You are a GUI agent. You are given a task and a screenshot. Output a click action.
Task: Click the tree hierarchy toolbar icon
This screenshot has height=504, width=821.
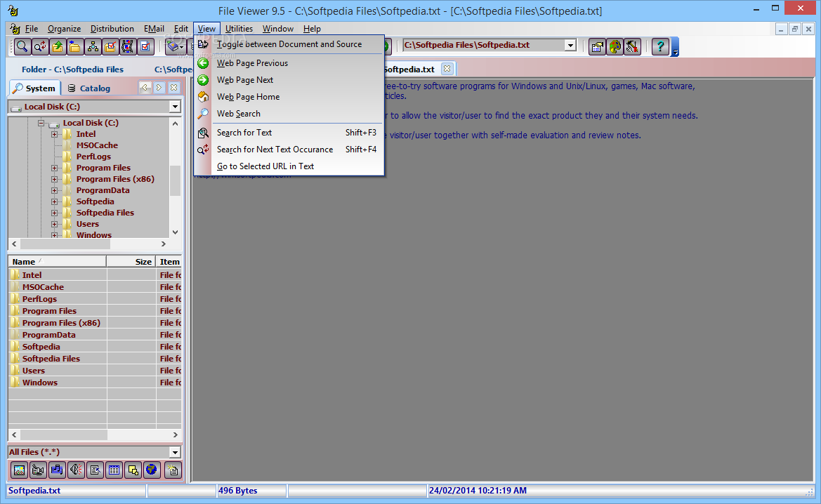click(x=93, y=46)
